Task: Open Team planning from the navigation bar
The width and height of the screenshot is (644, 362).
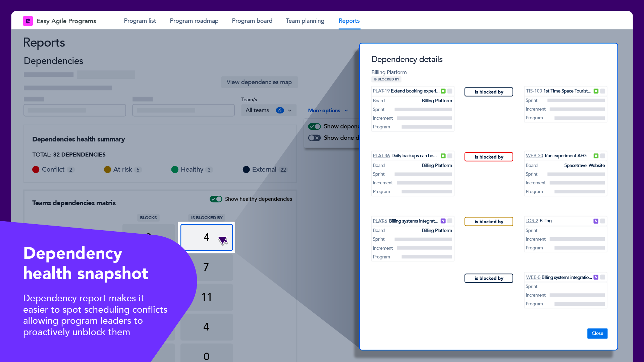Action: coord(305,21)
